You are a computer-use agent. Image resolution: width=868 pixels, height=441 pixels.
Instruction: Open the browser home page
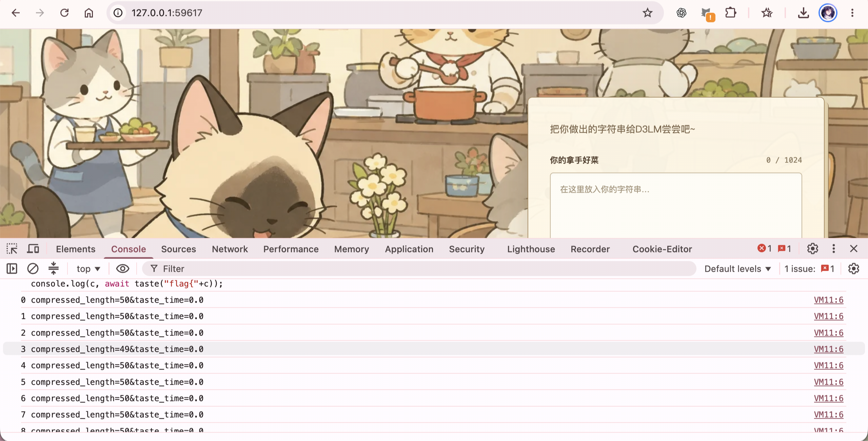pos(89,13)
